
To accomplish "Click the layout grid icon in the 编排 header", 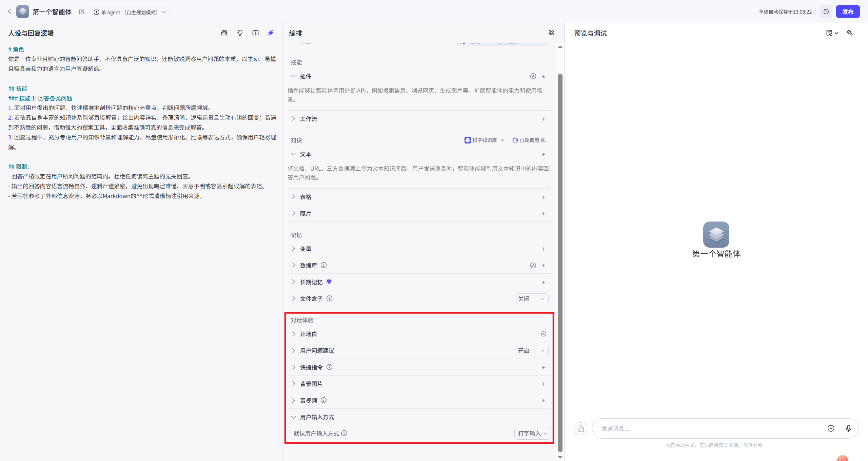I will (x=551, y=33).
